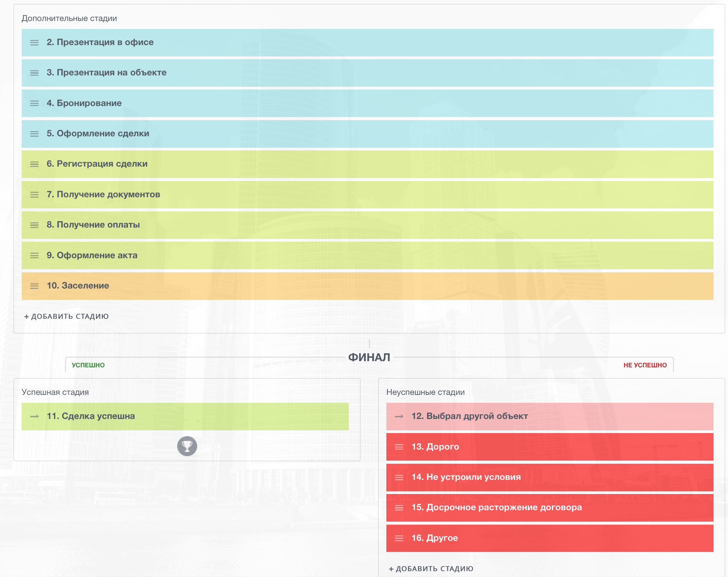
Task: Click drag handle of Получение оплаты stage
Action: coord(34,225)
